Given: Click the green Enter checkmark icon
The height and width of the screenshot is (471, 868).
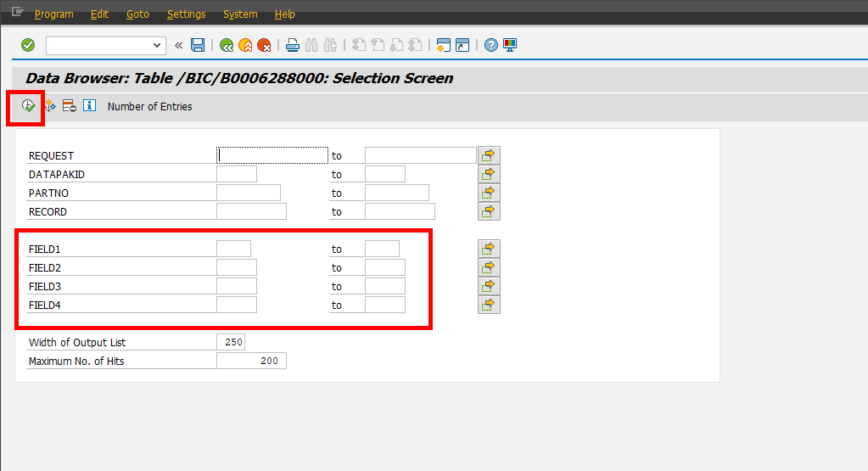Looking at the screenshot, I should pos(28,45).
